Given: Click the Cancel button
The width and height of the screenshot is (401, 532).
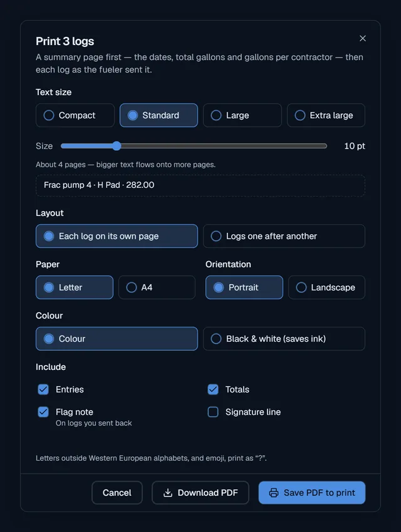Looking at the screenshot, I should tap(117, 493).
